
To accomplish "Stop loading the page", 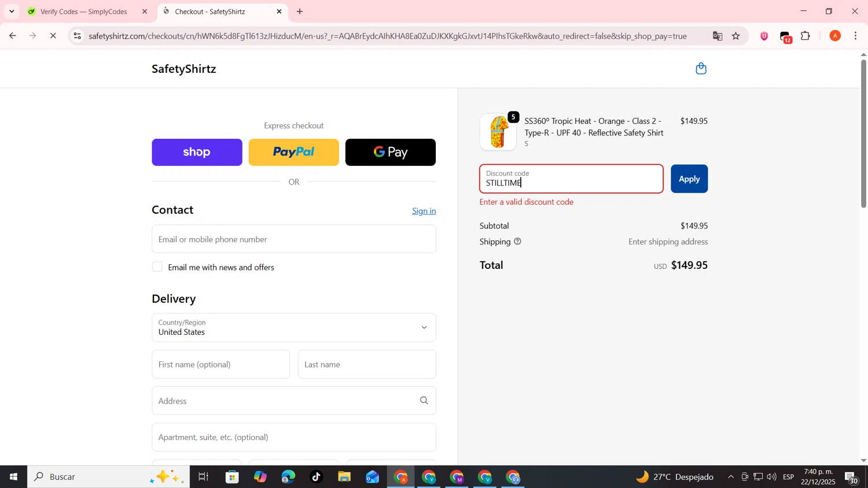I will (x=53, y=36).
